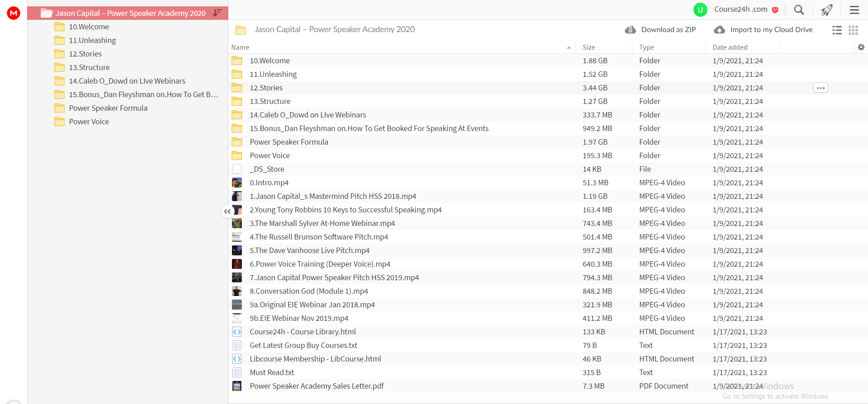Click the 1.19 GB size cell

595,196
